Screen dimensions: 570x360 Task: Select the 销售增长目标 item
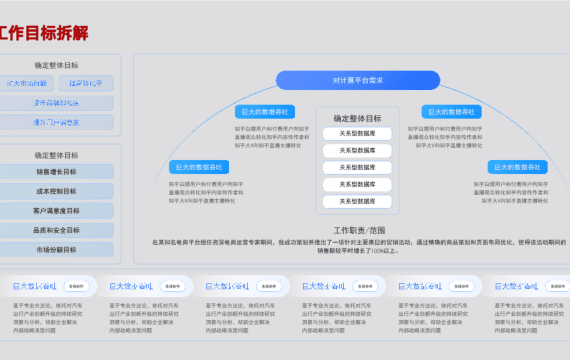[56, 172]
